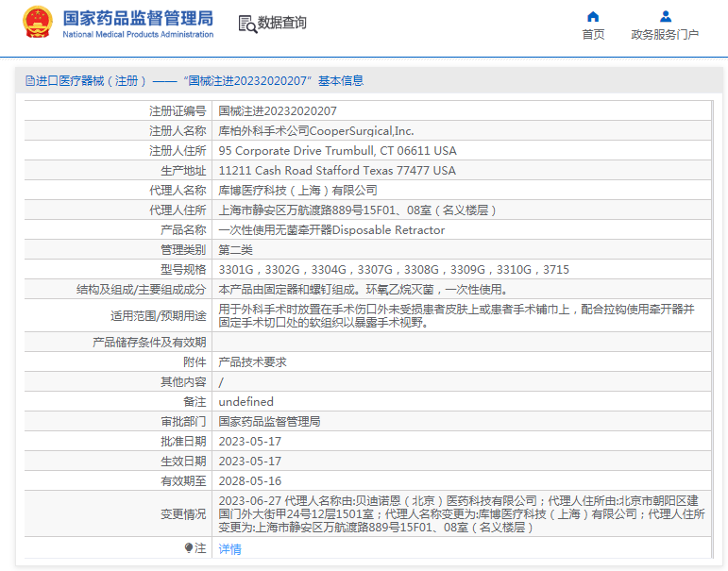The width and height of the screenshot is (728, 571).
Task: Click the 代理人住所 label
Action: point(178,210)
